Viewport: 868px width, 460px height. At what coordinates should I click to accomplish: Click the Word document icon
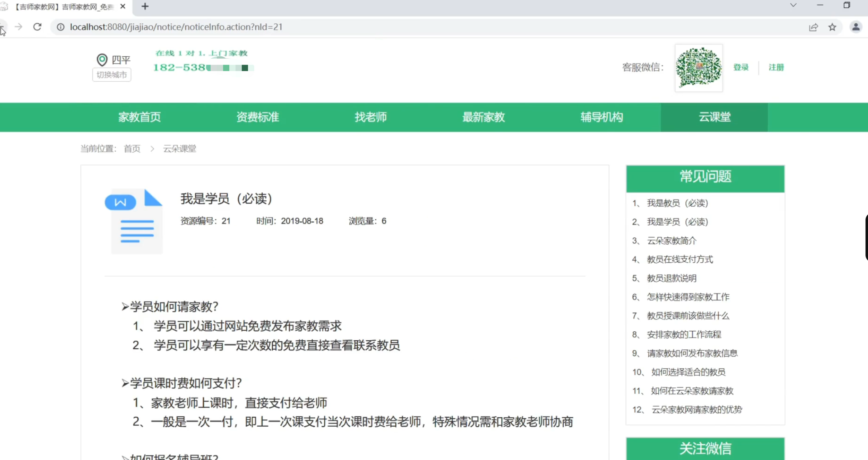[134, 221]
